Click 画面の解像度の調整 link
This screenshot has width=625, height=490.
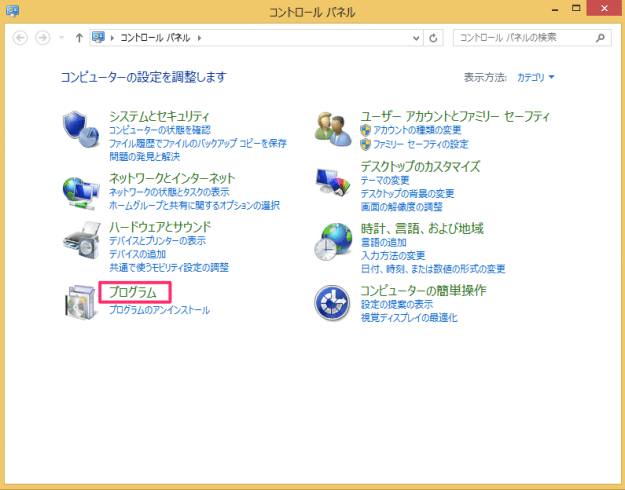tap(401, 207)
